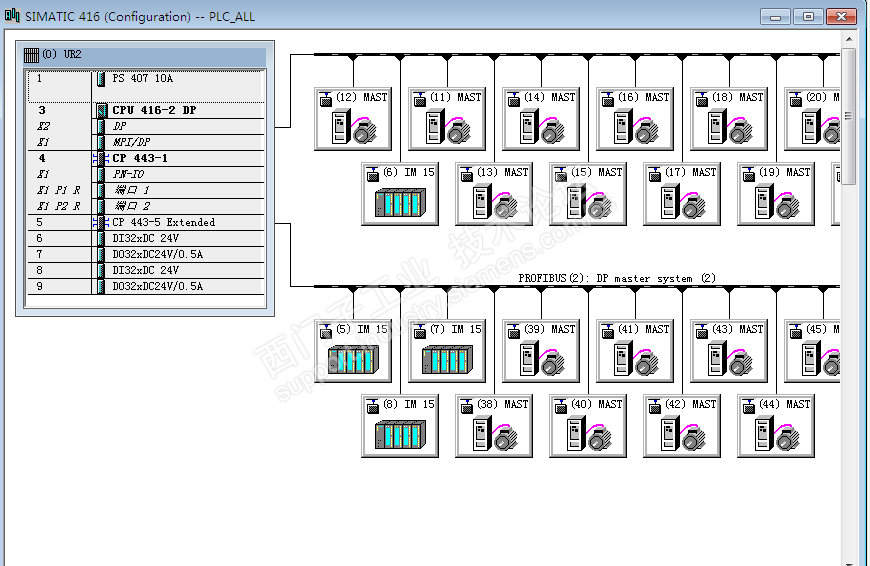
Task: Select the X1 P2 R port 2 row
Action: (145, 206)
